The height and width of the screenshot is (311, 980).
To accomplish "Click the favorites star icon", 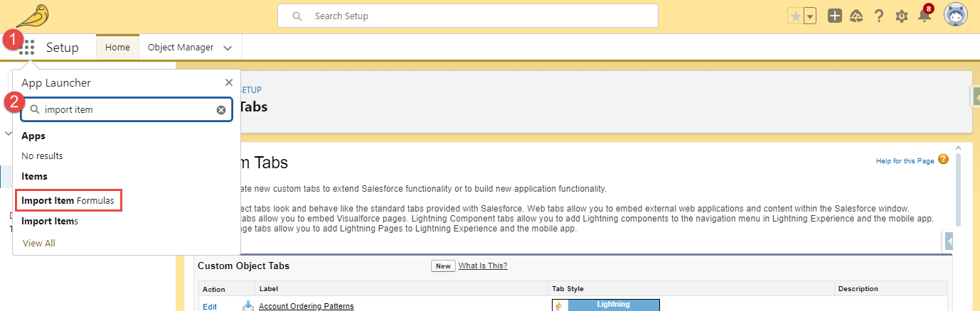I will click(795, 16).
